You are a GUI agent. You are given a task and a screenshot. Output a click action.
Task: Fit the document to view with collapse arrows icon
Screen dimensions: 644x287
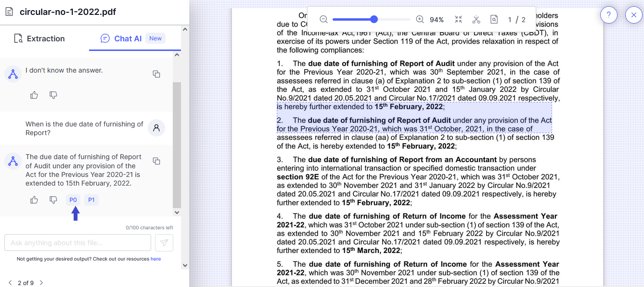(x=458, y=19)
